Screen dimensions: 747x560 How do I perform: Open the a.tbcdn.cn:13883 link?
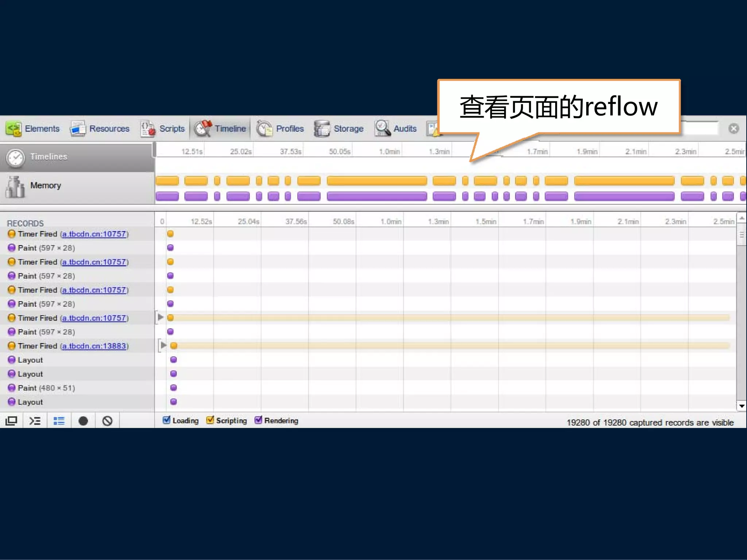[x=94, y=346]
